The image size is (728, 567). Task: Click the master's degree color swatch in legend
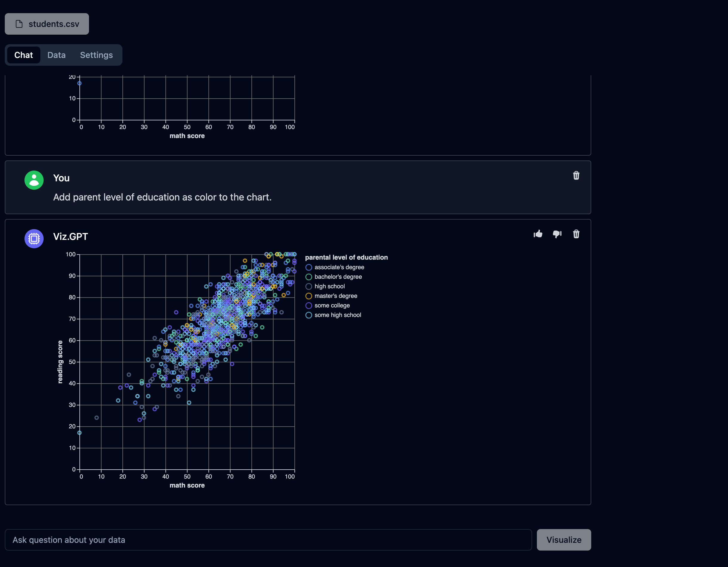(x=308, y=296)
